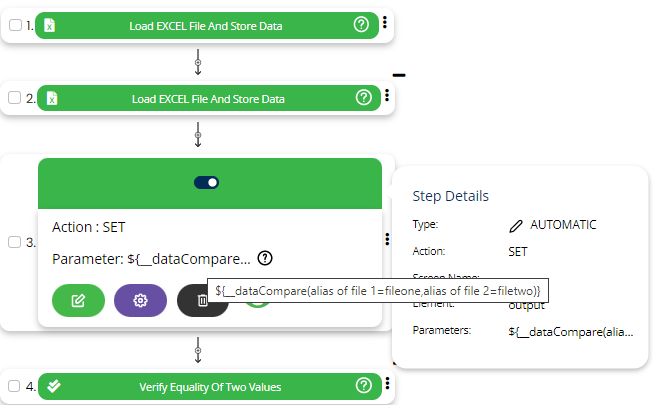This screenshot has height=405, width=653.
Task: Expand the kebab menu of step 3
Action: pyautogui.click(x=386, y=240)
